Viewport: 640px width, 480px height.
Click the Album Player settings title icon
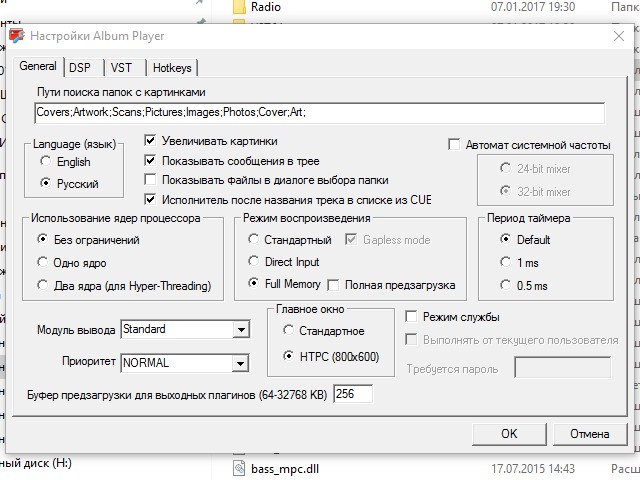(17, 36)
